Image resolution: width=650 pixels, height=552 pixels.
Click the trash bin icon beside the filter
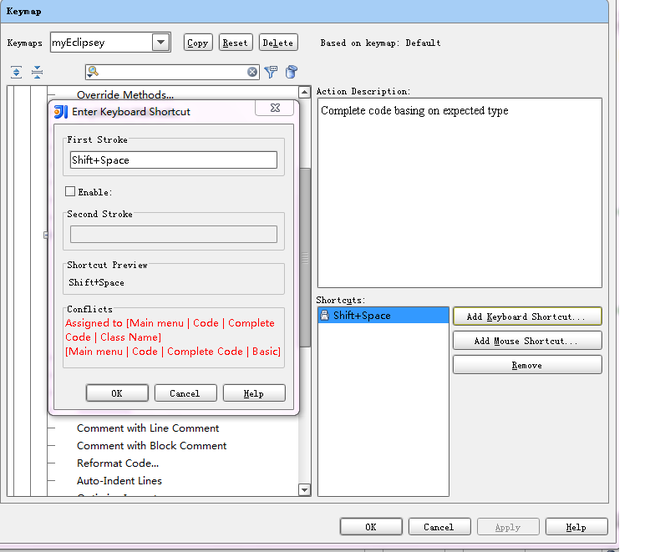[x=291, y=72]
